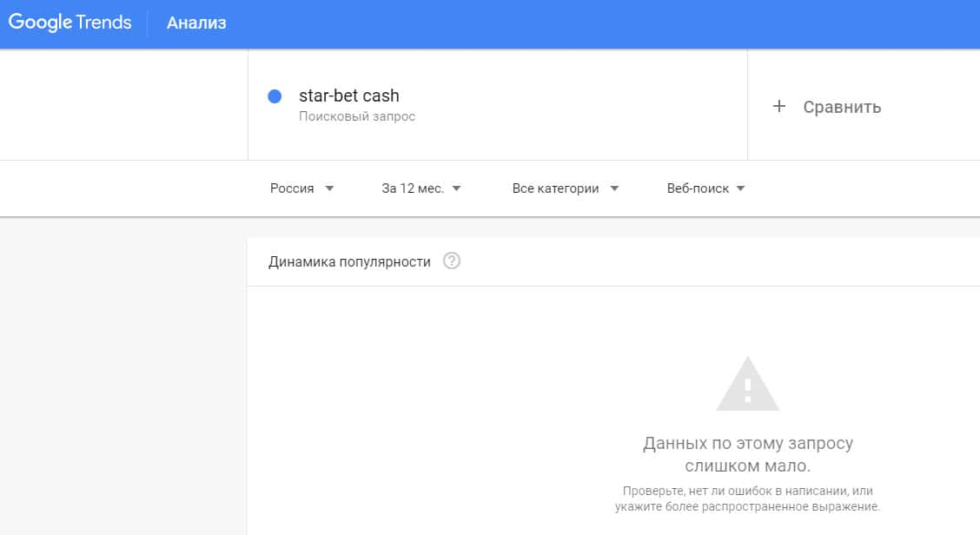Click the arrow next to Россия
Screen dimensions: 980x535
[x=329, y=188]
